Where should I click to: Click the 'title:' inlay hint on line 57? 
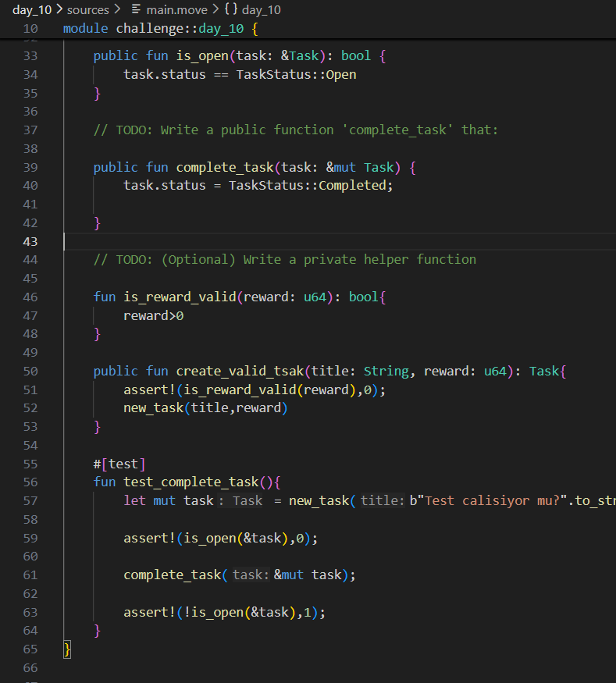click(x=383, y=501)
